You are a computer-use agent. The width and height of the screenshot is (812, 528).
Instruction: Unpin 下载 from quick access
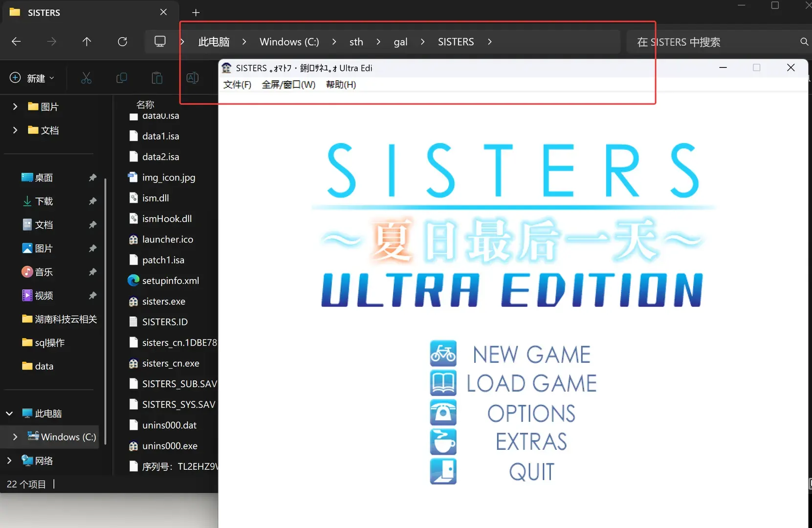pos(92,201)
